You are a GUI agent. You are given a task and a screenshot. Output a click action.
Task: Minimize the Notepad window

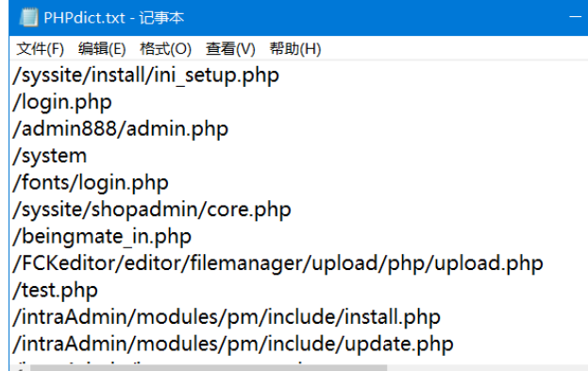[575, 17]
